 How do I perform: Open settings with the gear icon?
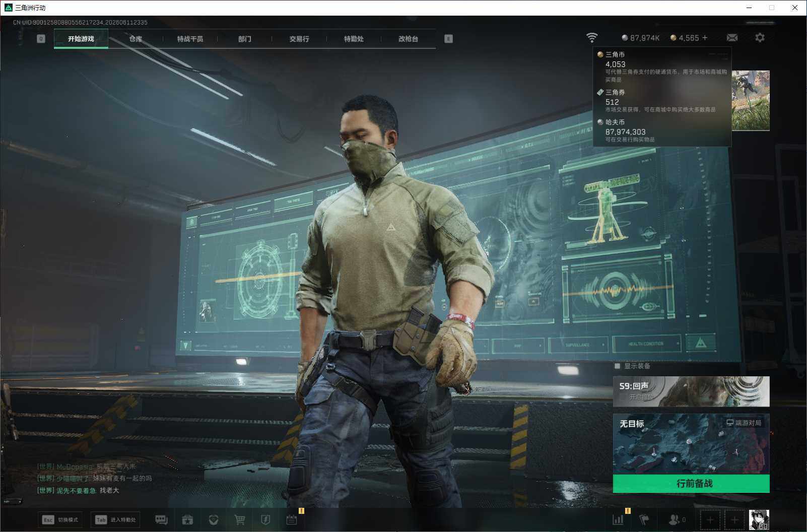(760, 38)
